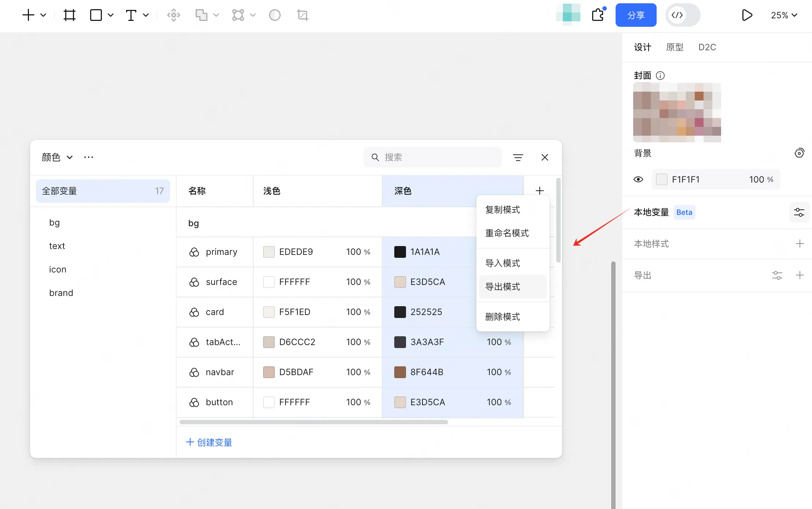Click the mask circle icon
Viewport: 812px width, 509px height.
275,15
